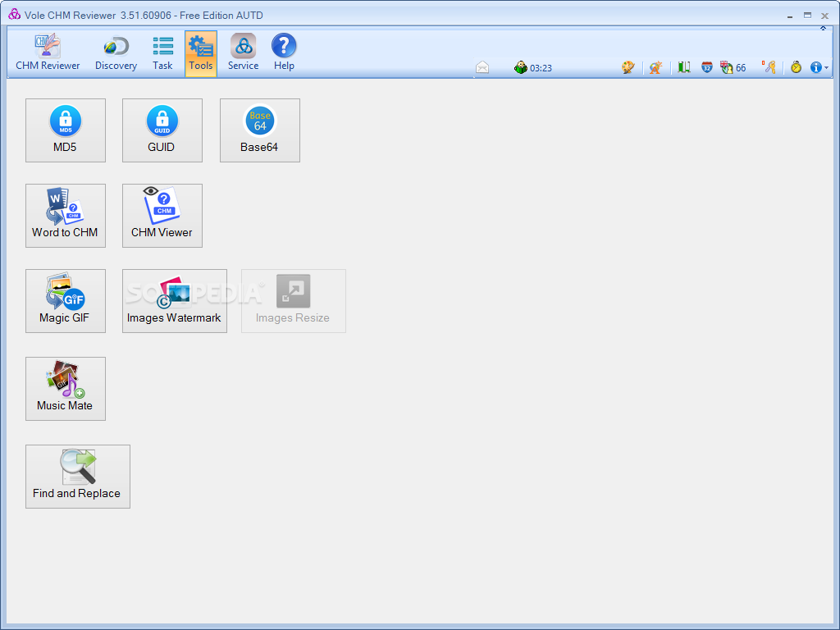
Task: Open the paint palette theme icon
Action: click(628, 67)
